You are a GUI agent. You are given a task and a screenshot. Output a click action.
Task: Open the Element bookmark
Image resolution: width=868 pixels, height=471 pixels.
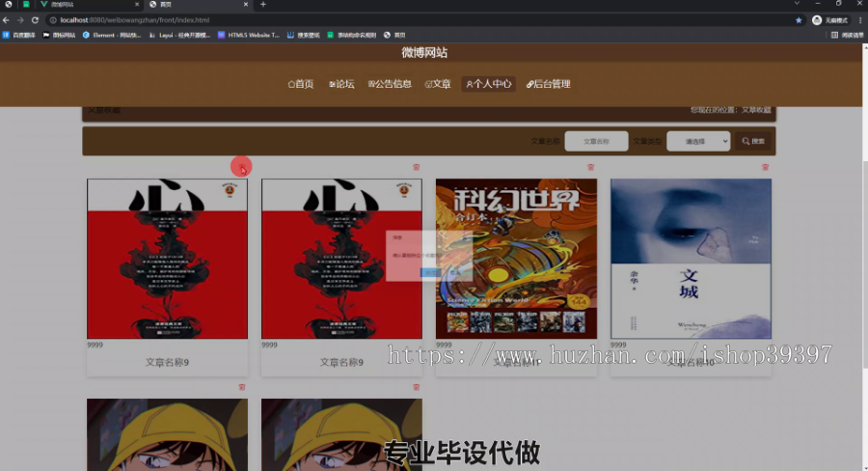click(x=112, y=35)
